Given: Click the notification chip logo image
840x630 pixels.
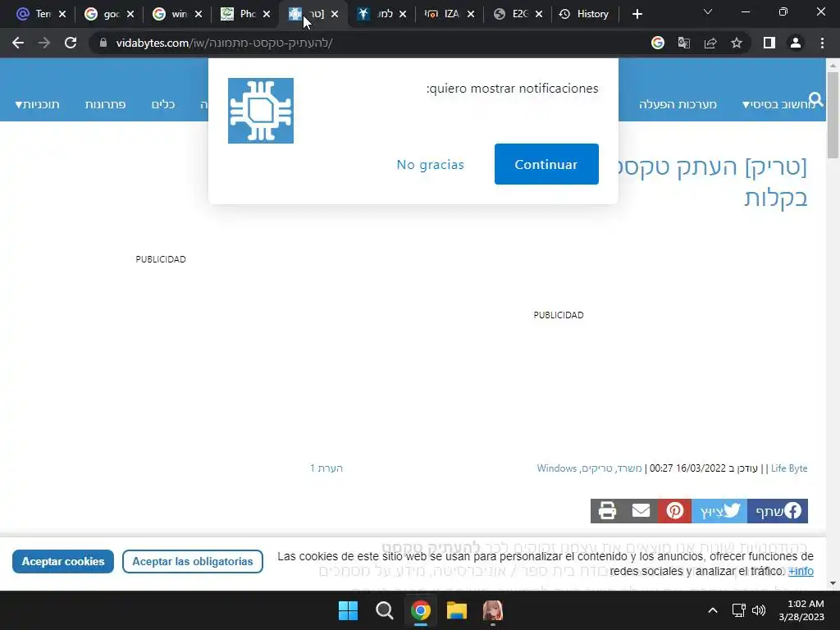Looking at the screenshot, I should pos(261,111).
